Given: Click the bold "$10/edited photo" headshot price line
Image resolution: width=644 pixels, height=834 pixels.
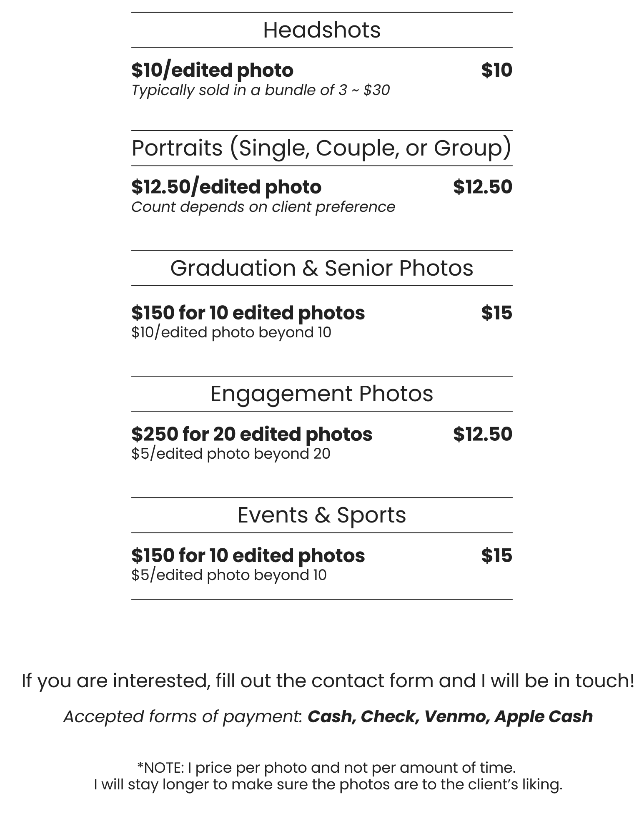Looking at the screenshot, I should tap(212, 70).
